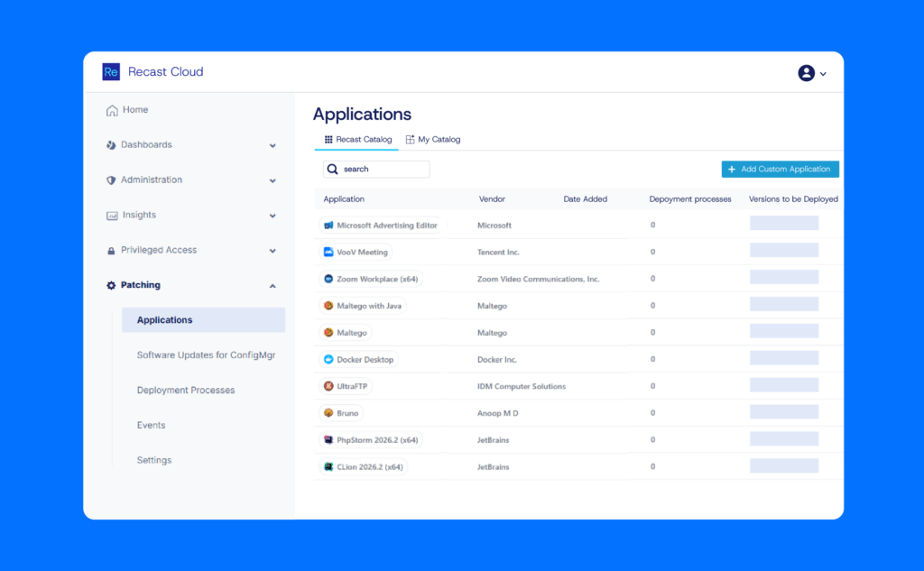Open Settings under Patching
The width and height of the screenshot is (924, 571).
pyautogui.click(x=153, y=460)
